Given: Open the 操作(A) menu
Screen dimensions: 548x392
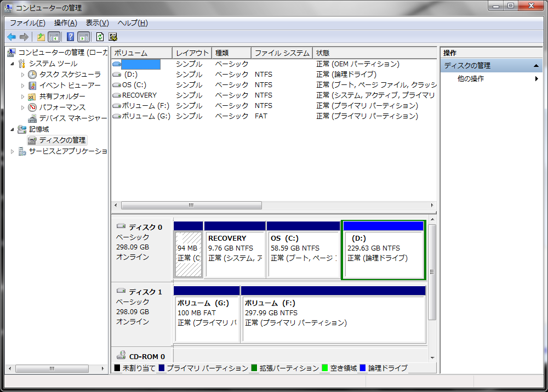Looking at the screenshot, I should (x=65, y=23).
